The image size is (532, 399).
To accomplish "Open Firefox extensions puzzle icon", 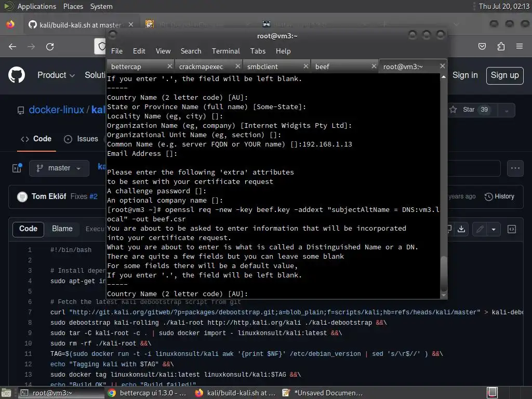I will pos(501,46).
